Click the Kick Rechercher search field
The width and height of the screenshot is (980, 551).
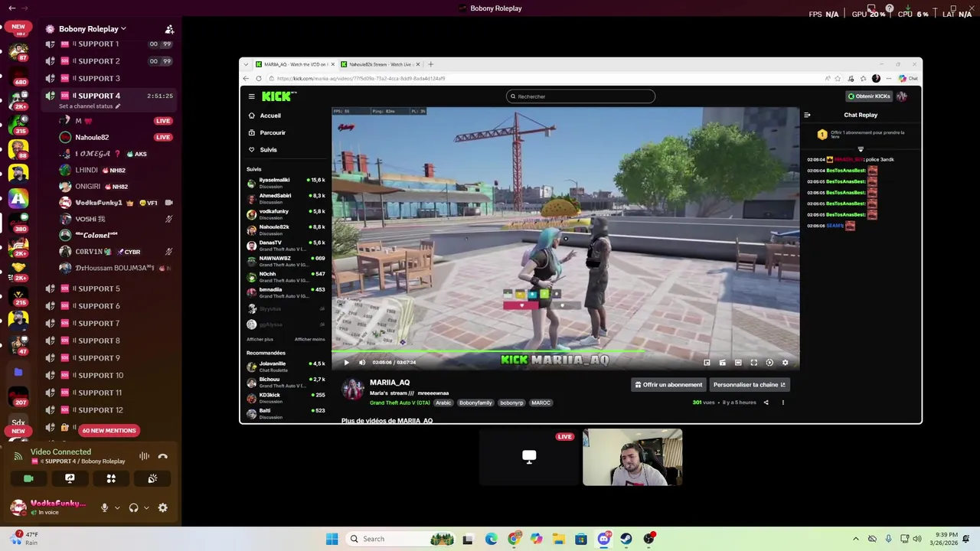tap(580, 96)
